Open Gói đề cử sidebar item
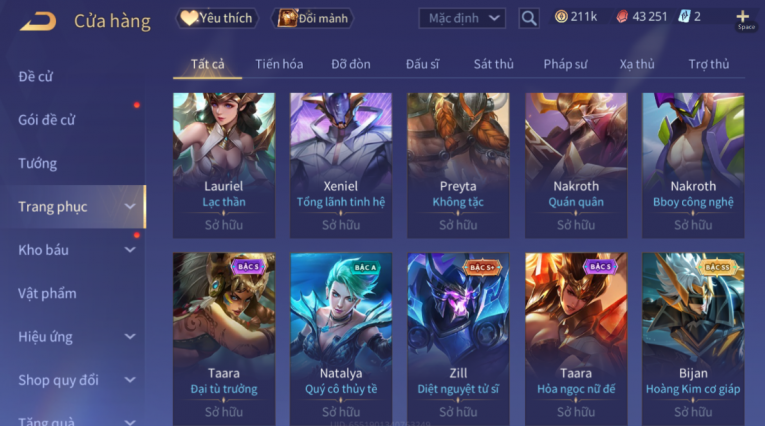 [x=46, y=120]
